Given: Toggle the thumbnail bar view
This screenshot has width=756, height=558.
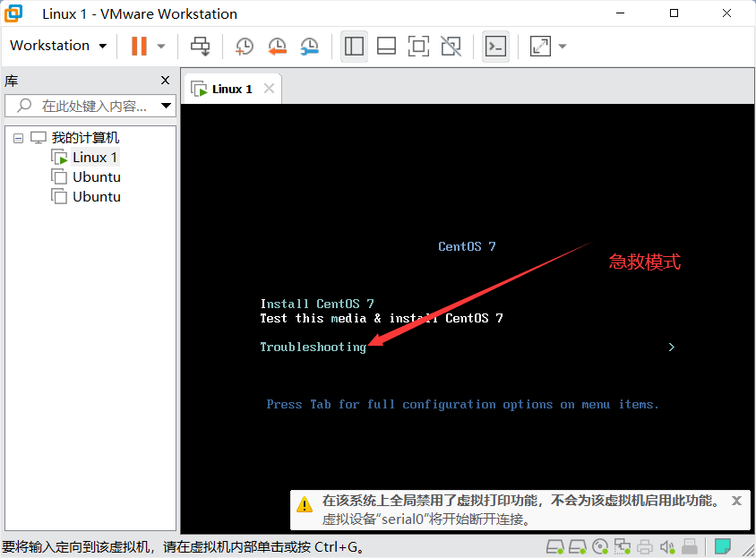Looking at the screenshot, I should (x=386, y=47).
